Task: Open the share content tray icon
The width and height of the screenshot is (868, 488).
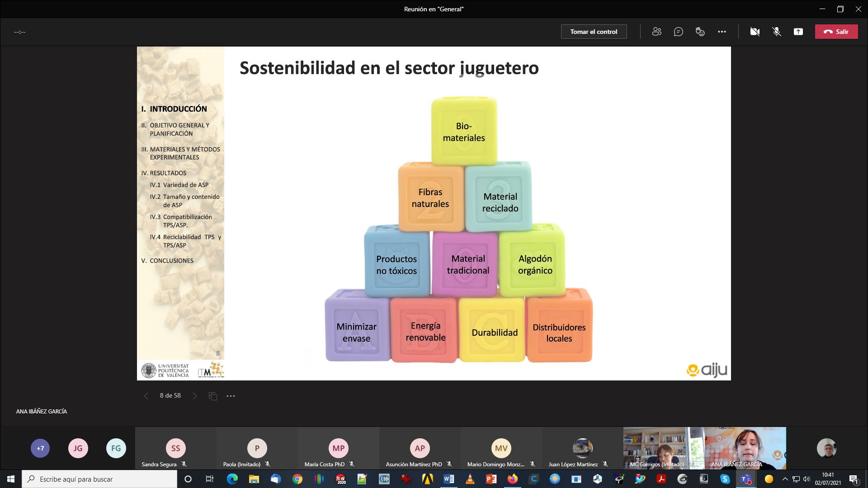Action: (x=798, y=32)
